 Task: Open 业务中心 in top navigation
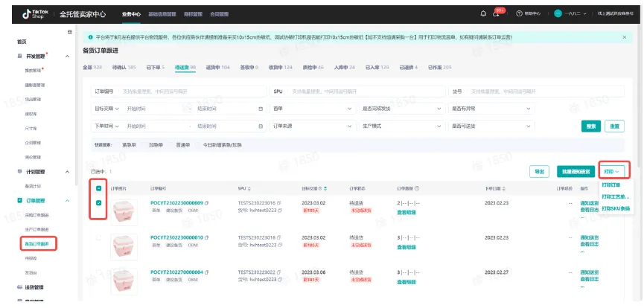tap(131, 14)
